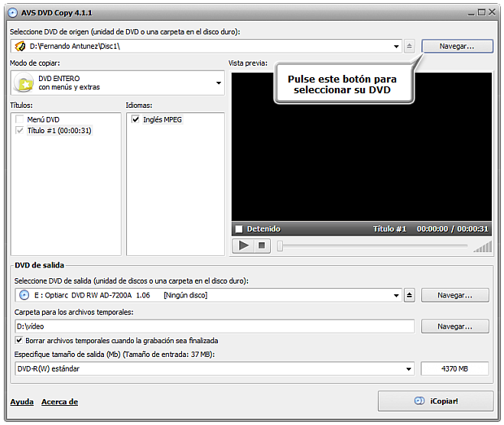Viewport: 504px width, 425px height.
Task: Click the 00:00:00 / 00:00:31 time display
Action: pos(453,229)
